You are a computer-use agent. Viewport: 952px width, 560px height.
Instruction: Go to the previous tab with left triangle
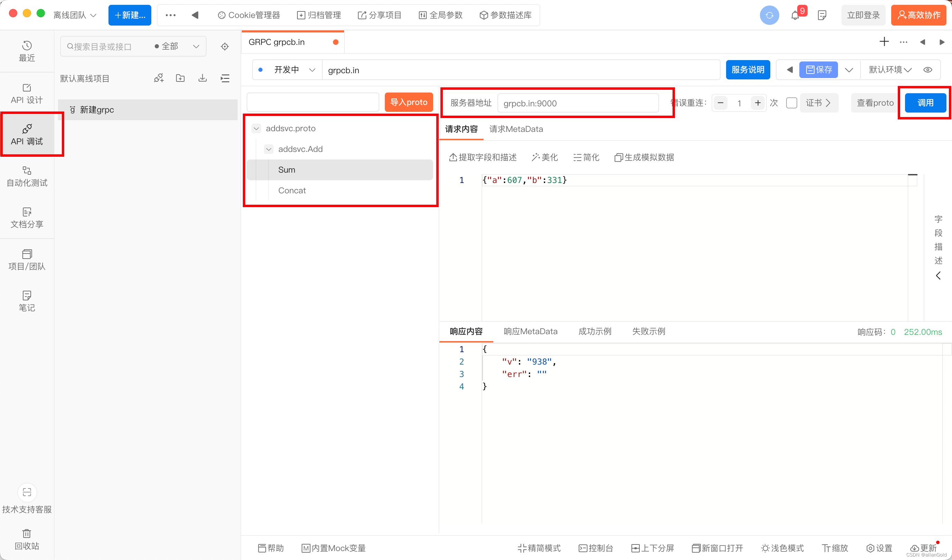point(923,42)
